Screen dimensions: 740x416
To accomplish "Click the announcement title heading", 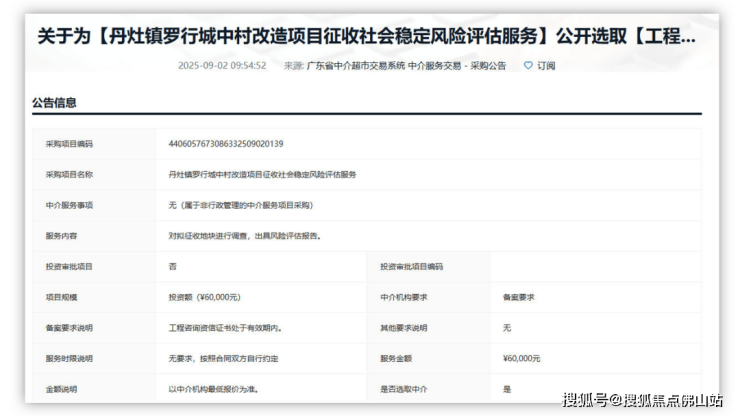I will (367, 36).
